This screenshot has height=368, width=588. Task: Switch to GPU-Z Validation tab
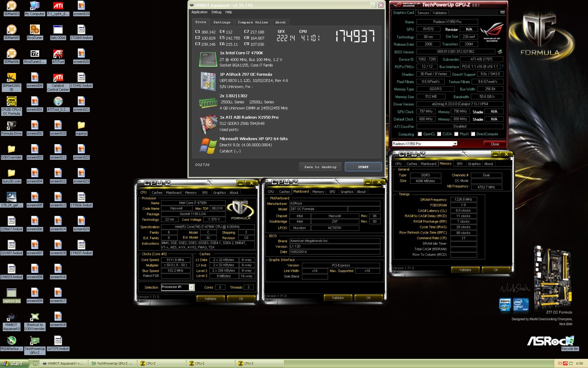tap(440, 13)
